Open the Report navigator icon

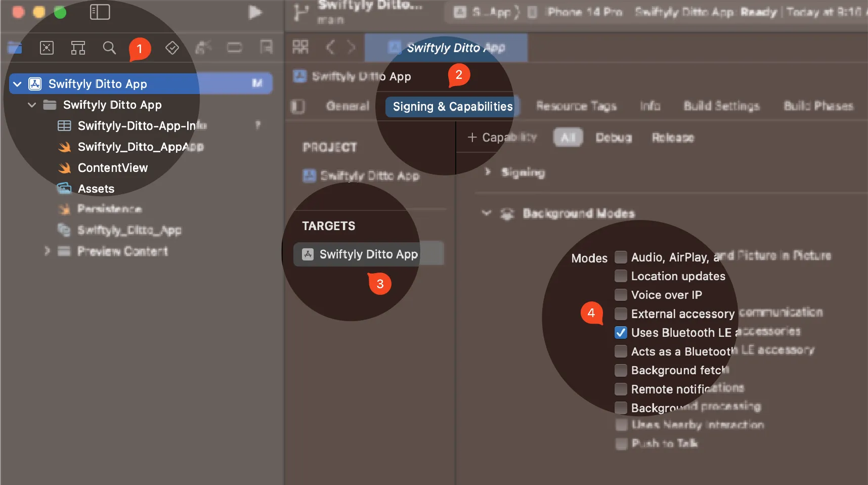(x=266, y=48)
